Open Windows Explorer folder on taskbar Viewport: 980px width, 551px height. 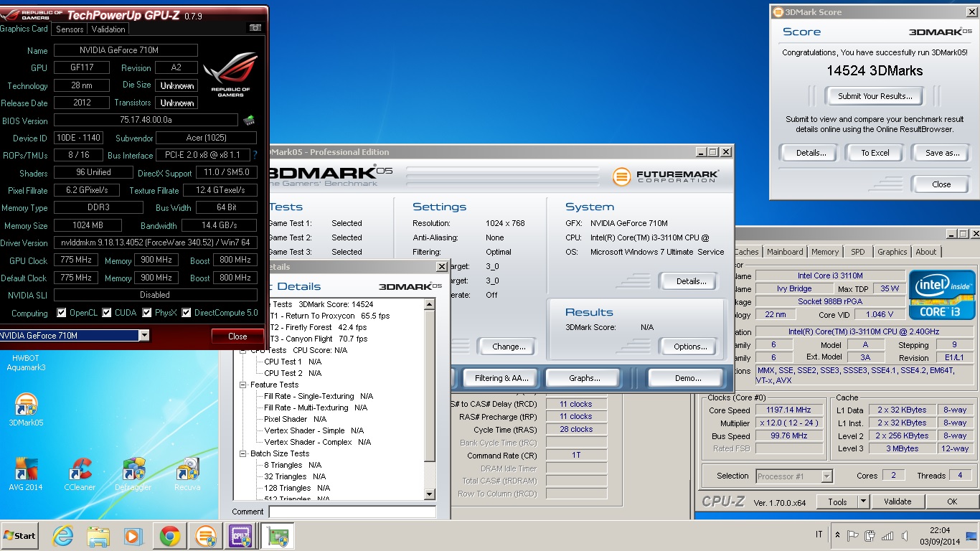98,536
